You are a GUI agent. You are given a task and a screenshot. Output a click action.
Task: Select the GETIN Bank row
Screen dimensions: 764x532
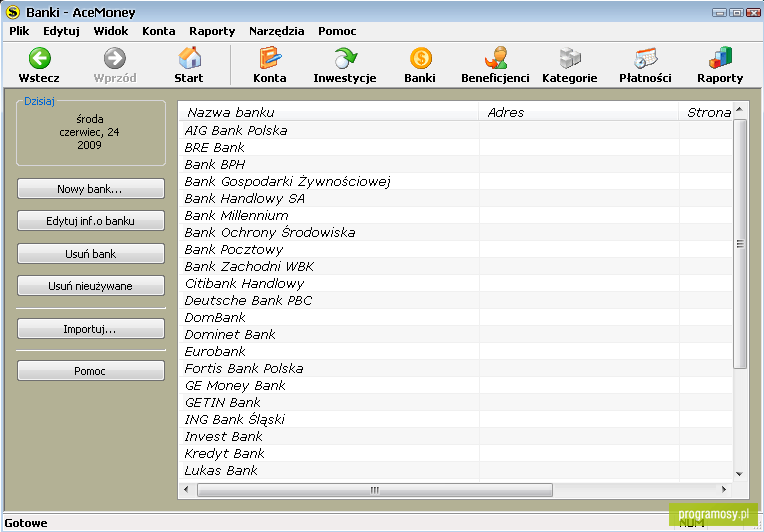[456, 402]
